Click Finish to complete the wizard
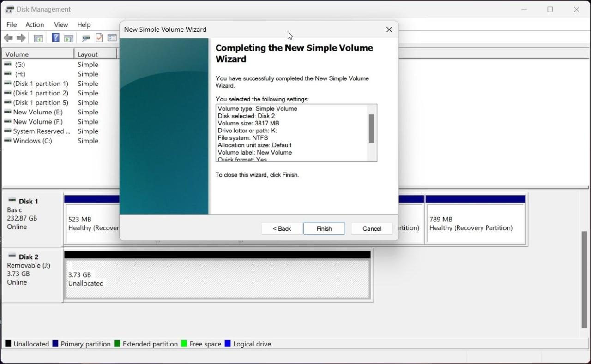The image size is (591, 364). coord(324,228)
